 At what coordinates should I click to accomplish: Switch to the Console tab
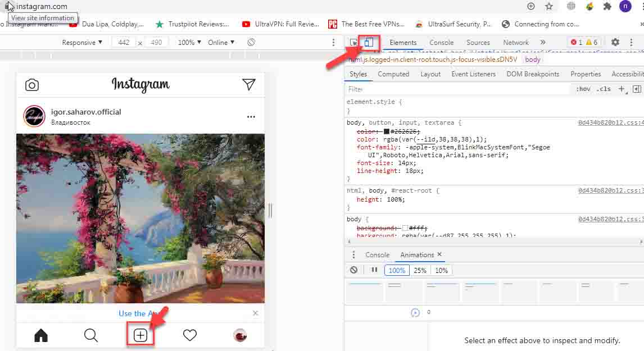tap(441, 42)
